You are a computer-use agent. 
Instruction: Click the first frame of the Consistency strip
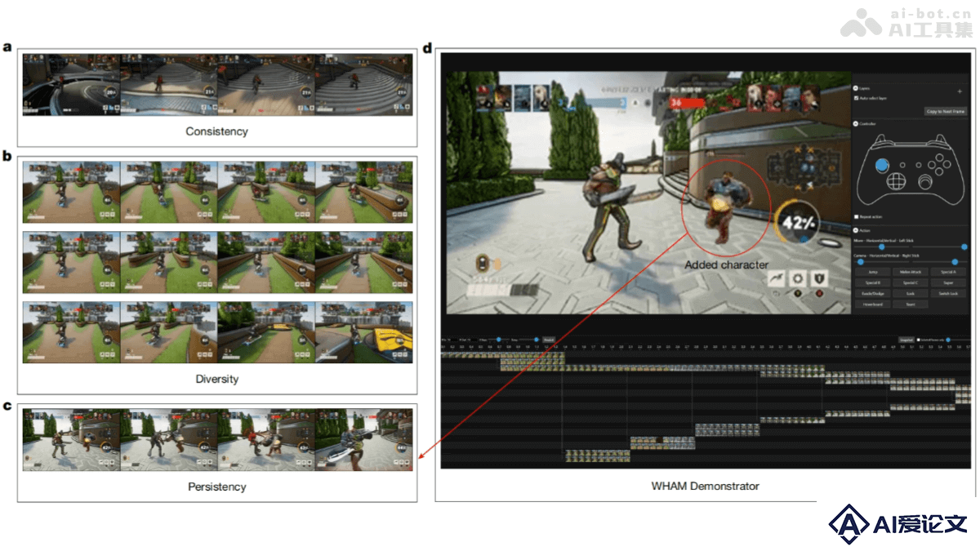72,84
